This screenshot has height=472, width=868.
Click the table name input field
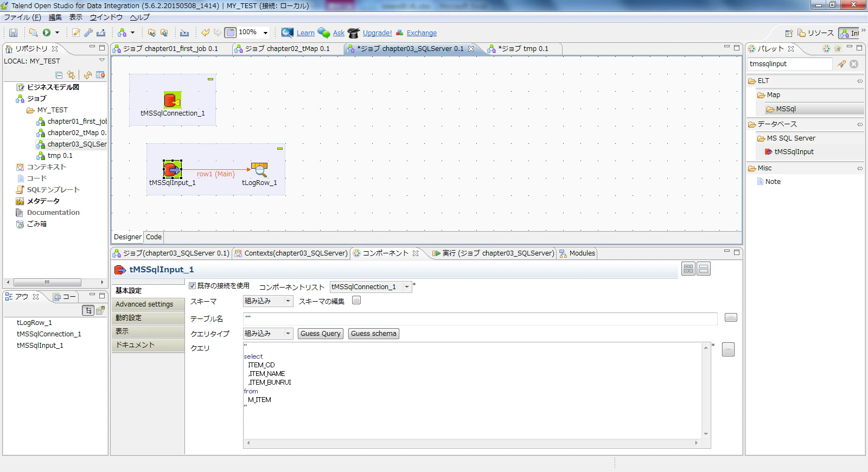(480, 318)
